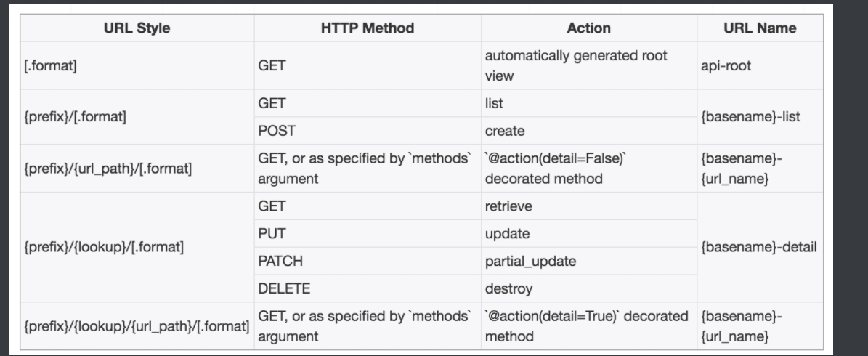Screen dimensions: 868x356
Task: Click the HTTP Method column header
Action: tap(367, 28)
